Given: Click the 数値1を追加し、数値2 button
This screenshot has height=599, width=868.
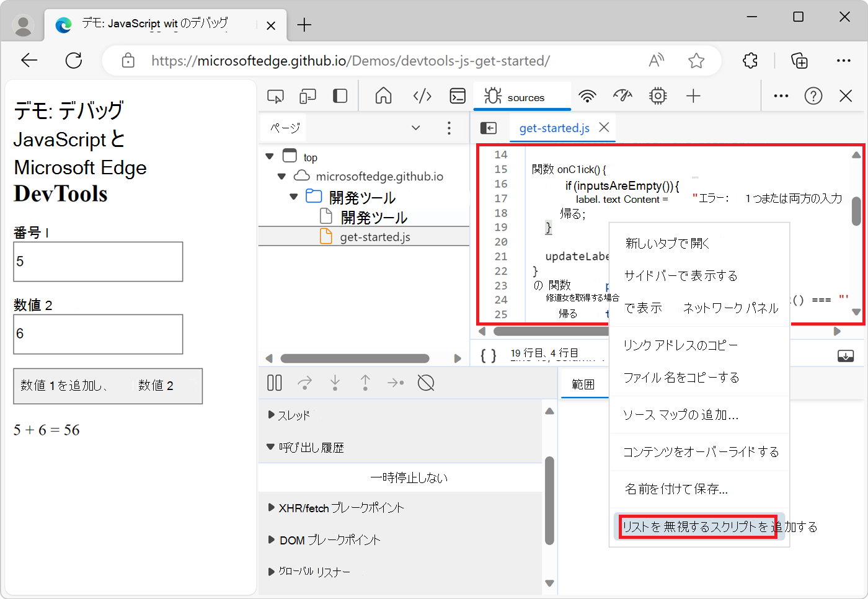Looking at the screenshot, I should pos(107,386).
